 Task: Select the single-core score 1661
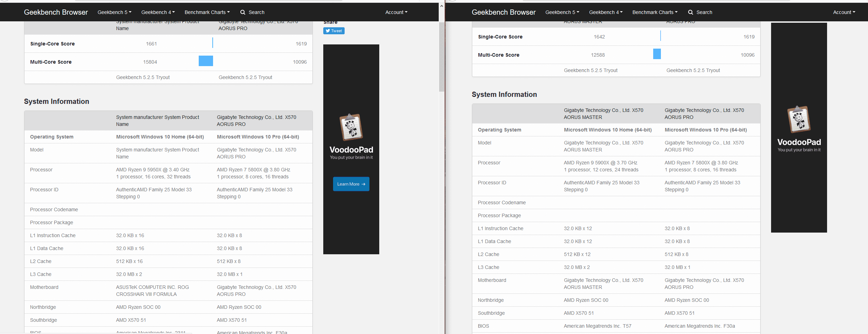click(x=151, y=44)
